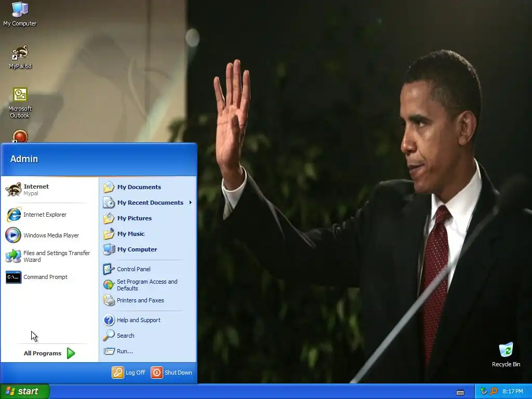The image size is (532, 399).
Task: Open My Documents folder
Action: pyautogui.click(x=148, y=187)
